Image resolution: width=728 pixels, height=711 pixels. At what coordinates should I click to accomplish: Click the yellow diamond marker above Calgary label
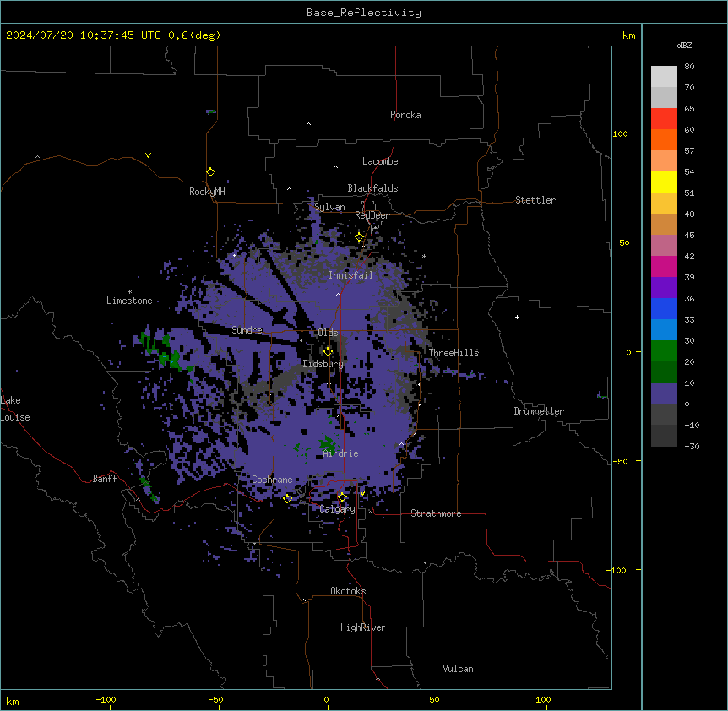click(342, 497)
